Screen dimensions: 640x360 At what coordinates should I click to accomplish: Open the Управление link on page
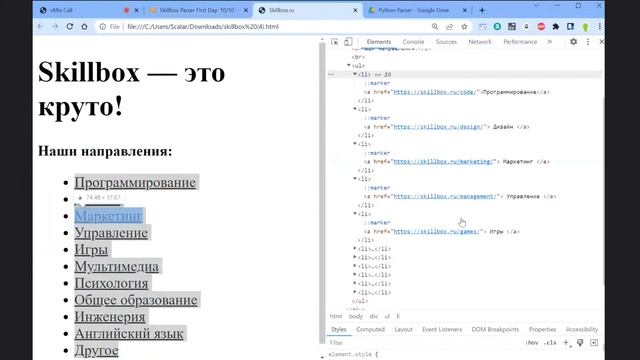pos(111,233)
